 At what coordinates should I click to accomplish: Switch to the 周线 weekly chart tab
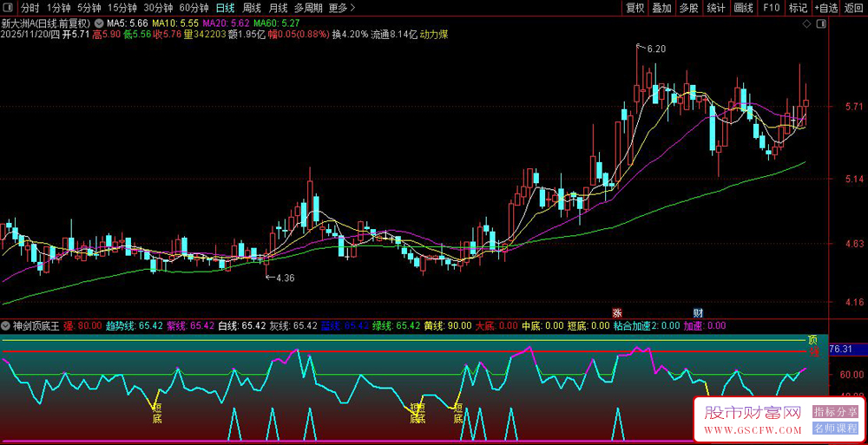252,8
